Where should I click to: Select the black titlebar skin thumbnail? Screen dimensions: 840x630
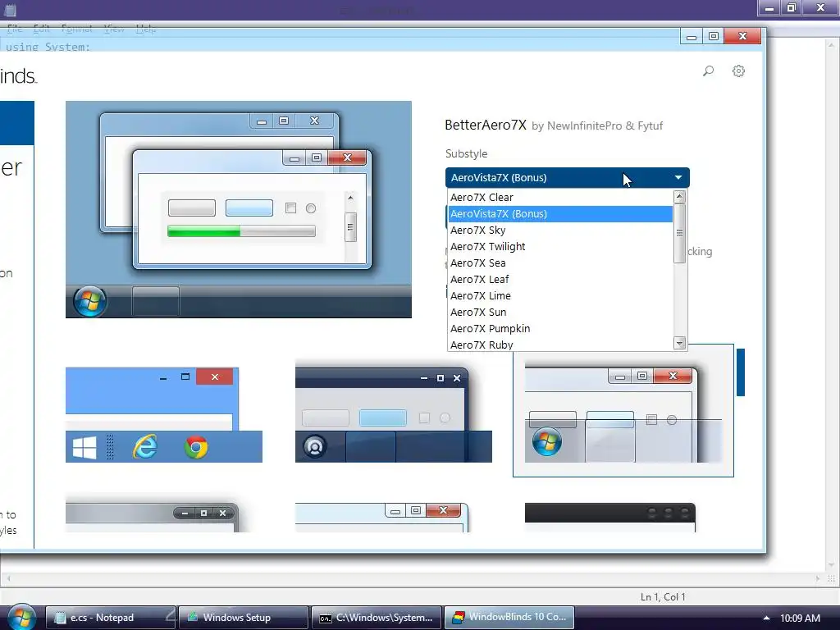[610, 517]
